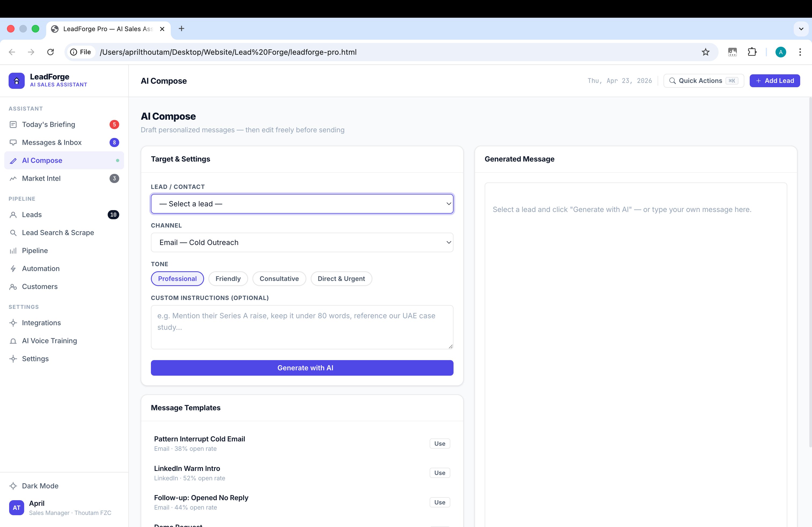Bookmark page with star icon
The width and height of the screenshot is (812, 527).
click(x=705, y=52)
